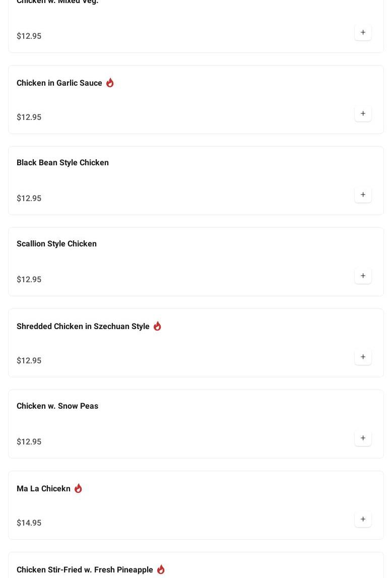Select Scallion Style Chicken title

click(x=56, y=244)
